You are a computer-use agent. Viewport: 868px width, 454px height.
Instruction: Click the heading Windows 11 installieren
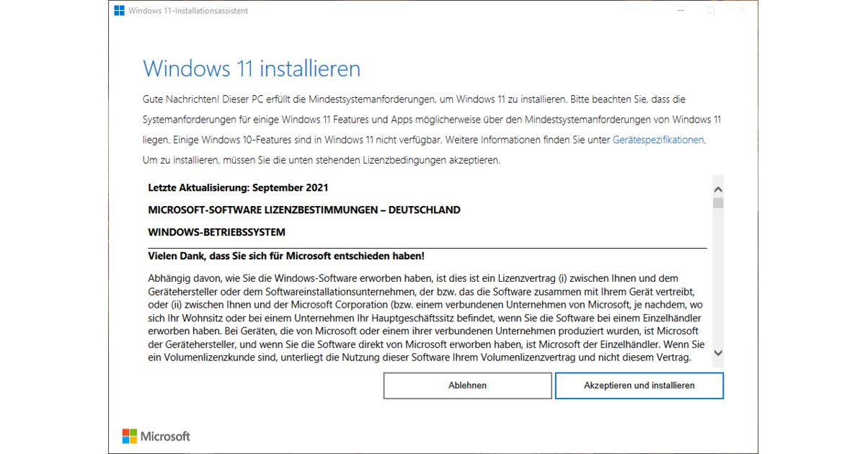tap(252, 69)
